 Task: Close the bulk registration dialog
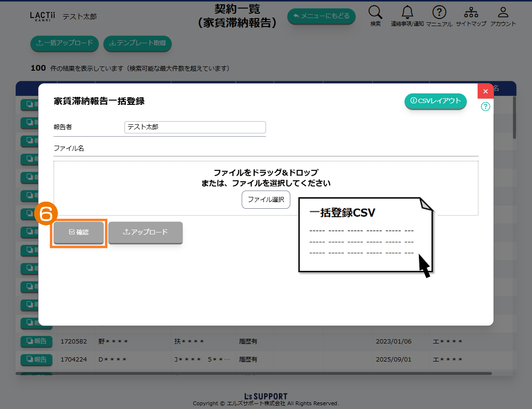click(x=485, y=91)
